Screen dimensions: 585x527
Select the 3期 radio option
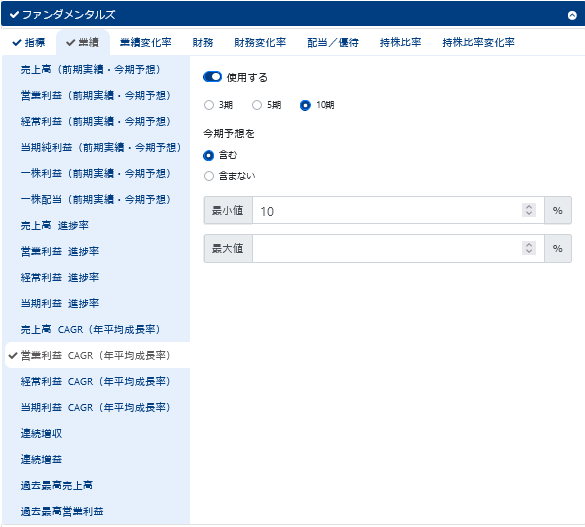[209, 105]
